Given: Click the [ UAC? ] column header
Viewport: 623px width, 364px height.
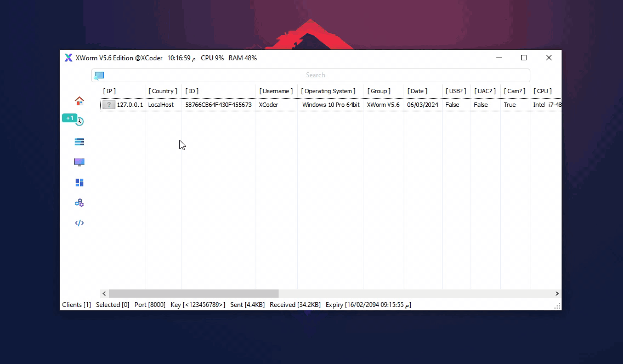Looking at the screenshot, I should pos(485,91).
